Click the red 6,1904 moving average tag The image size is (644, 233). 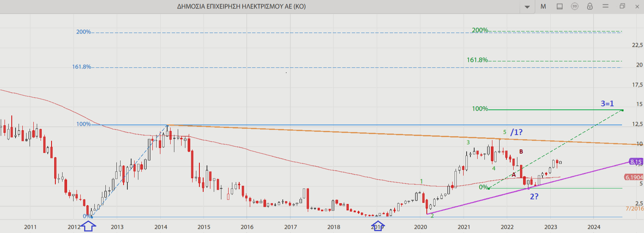point(634,177)
